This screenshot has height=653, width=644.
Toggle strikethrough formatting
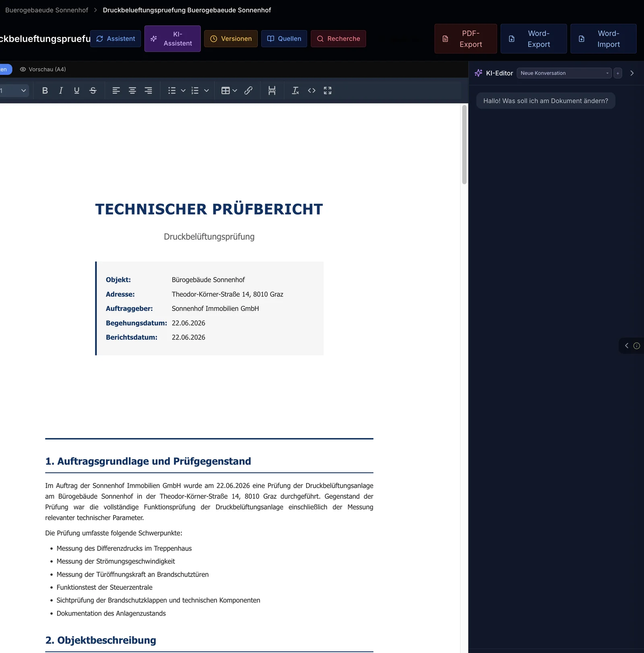[93, 91]
